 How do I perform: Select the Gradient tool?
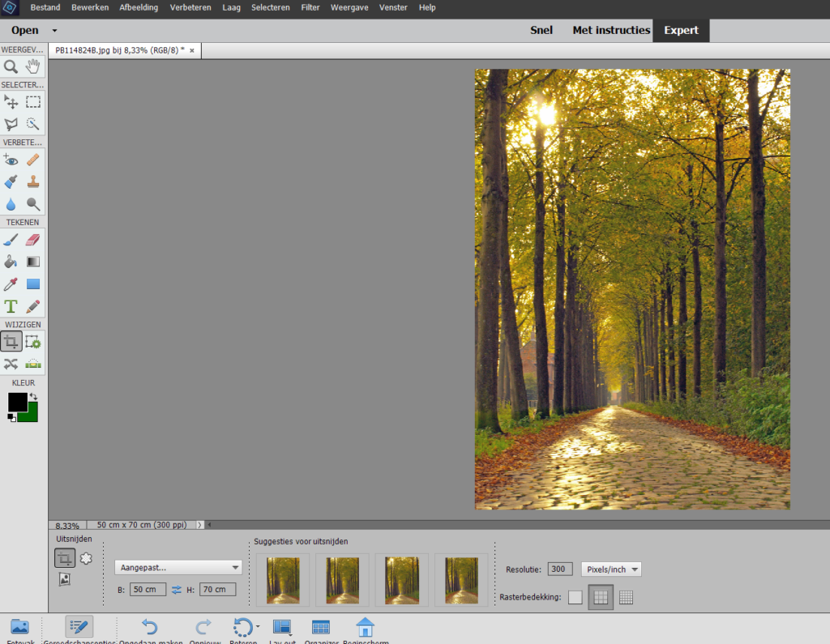pyautogui.click(x=33, y=262)
